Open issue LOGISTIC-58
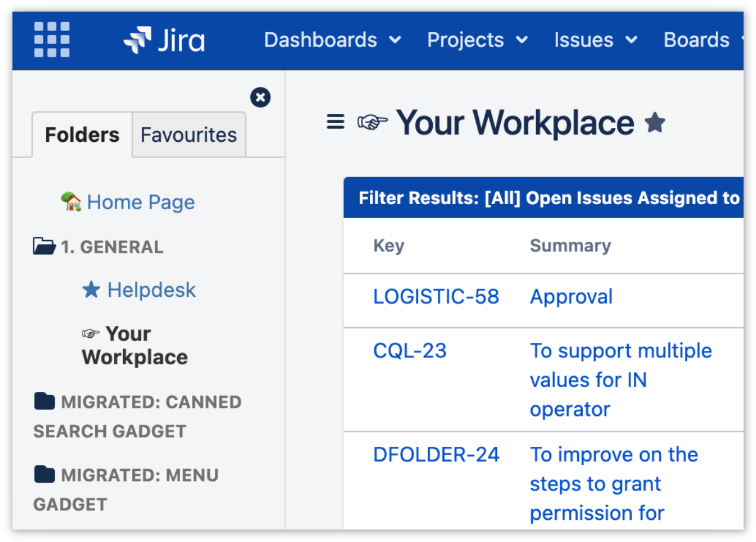The width and height of the screenshot is (756, 542). coord(436,296)
